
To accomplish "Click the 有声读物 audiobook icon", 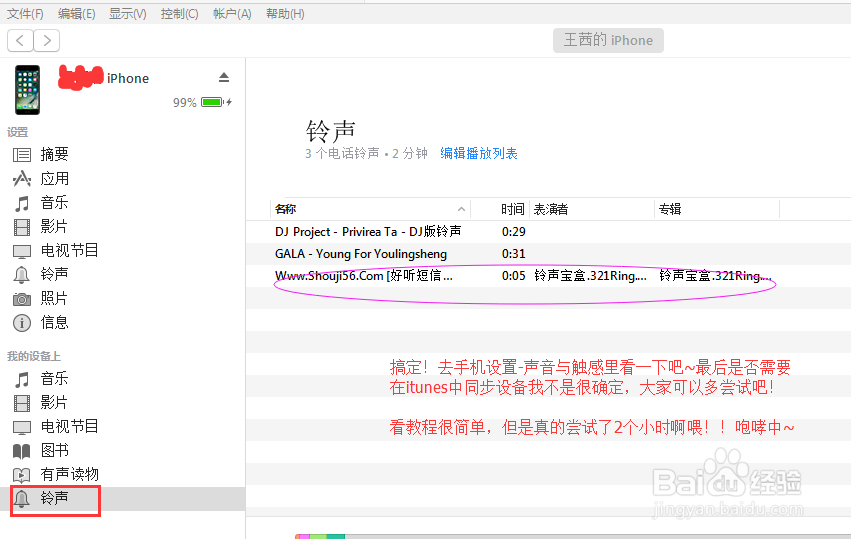I will click(x=22, y=475).
